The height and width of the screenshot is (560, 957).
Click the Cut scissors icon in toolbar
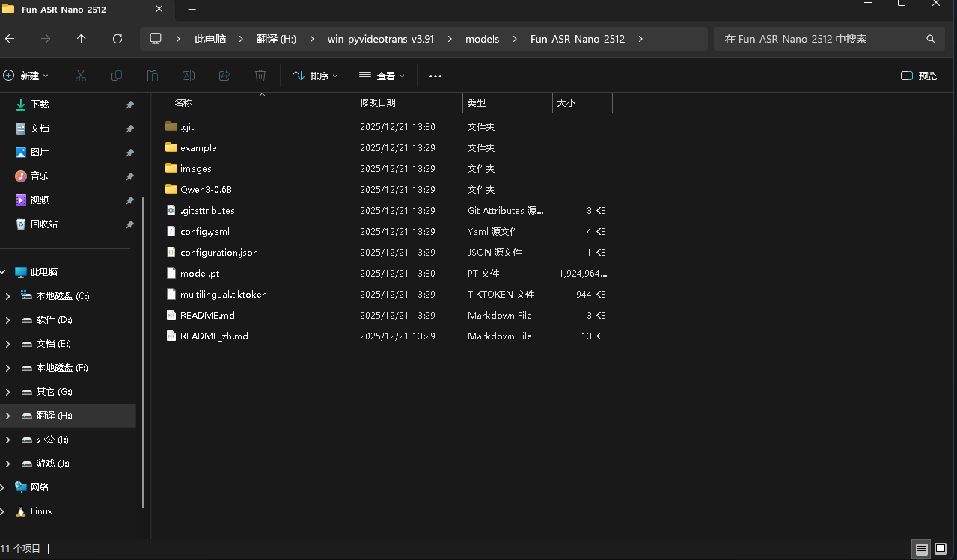click(x=81, y=76)
